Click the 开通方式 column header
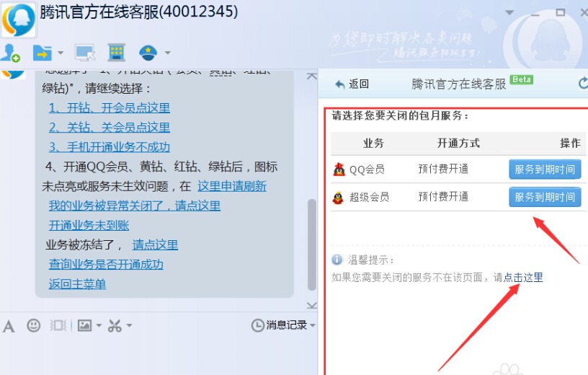This screenshot has height=375, width=588. point(458,143)
